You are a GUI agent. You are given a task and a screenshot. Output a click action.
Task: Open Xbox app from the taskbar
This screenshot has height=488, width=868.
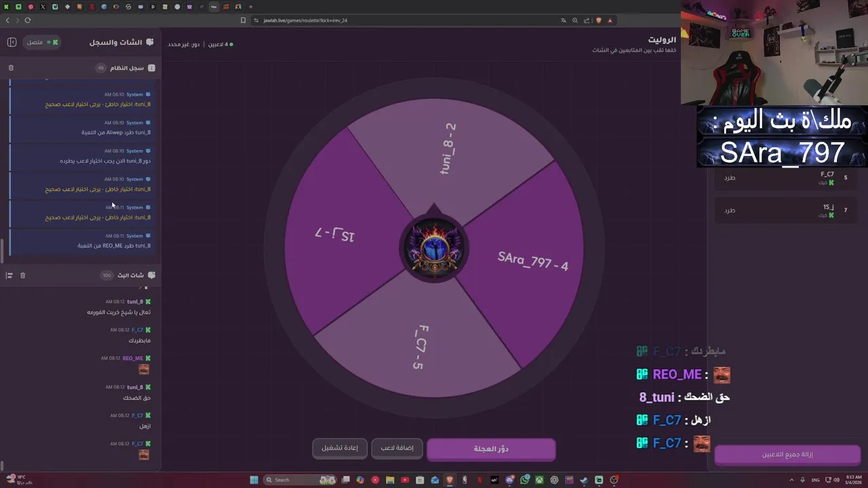pos(539,480)
